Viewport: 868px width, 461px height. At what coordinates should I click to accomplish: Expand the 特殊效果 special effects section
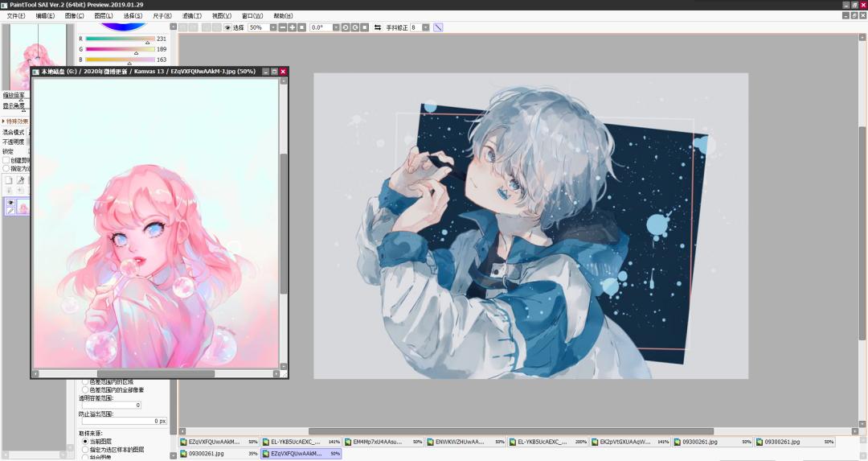click(15, 121)
